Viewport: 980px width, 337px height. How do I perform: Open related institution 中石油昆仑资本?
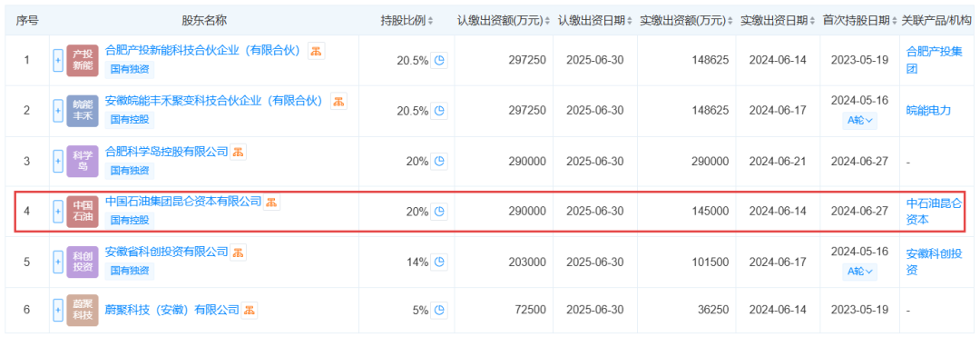coord(935,212)
